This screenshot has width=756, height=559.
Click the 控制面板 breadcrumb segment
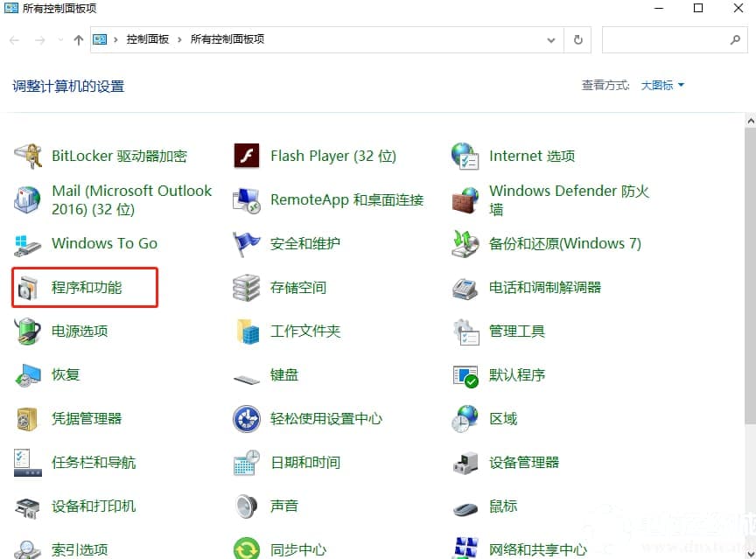click(x=148, y=39)
